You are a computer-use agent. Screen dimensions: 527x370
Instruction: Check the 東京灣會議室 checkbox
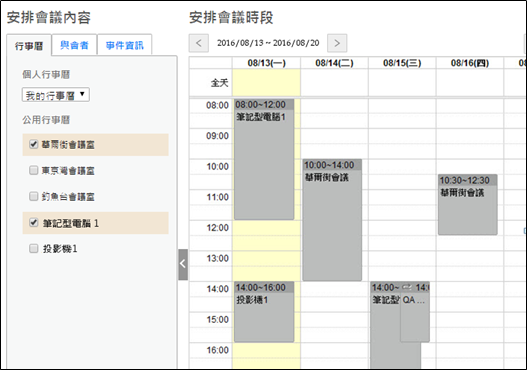33,170
